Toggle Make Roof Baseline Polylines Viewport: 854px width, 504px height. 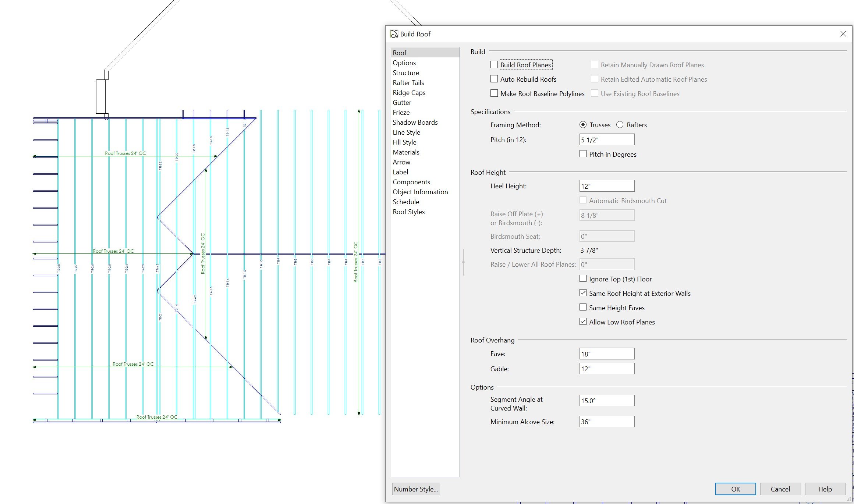tap(494, 93)
